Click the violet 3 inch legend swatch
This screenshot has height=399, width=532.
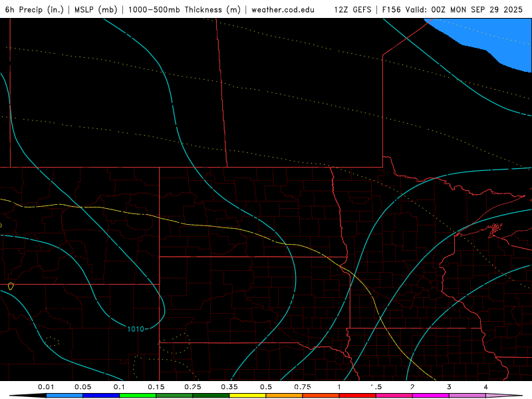point(467,396)
